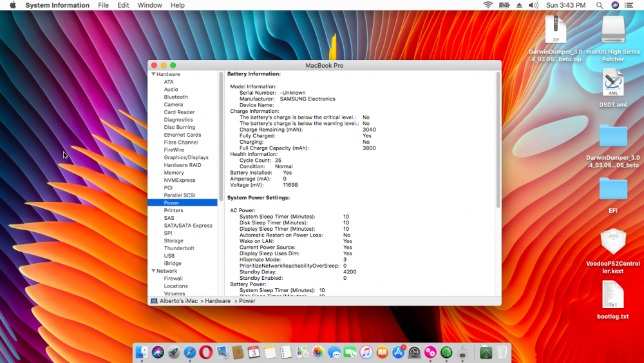Open Reminders list icon in dock

286,352
